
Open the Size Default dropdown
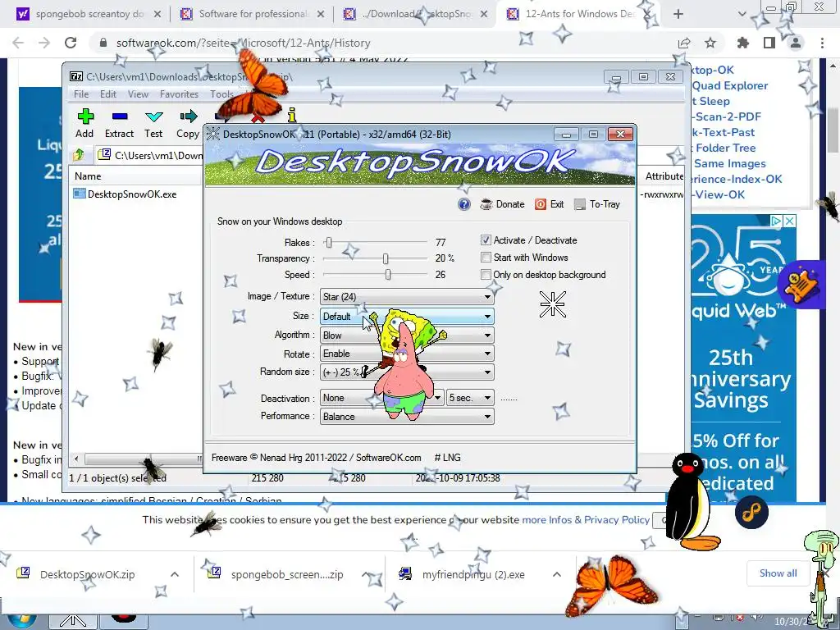click(x=407, y=317)
